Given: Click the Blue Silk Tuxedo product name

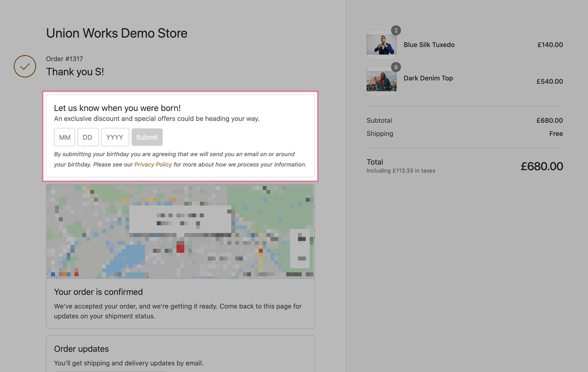Looking at the screenshot, I should [x=429, y=45].
